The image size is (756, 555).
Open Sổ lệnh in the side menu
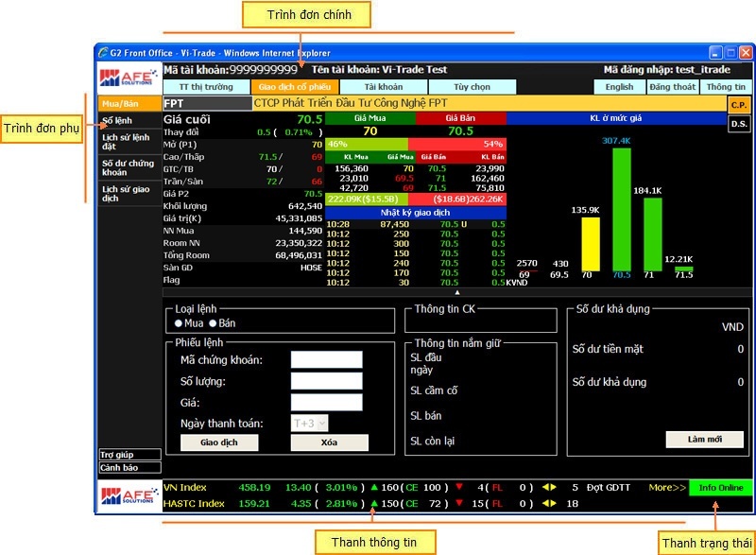click(x=129, y=120)
